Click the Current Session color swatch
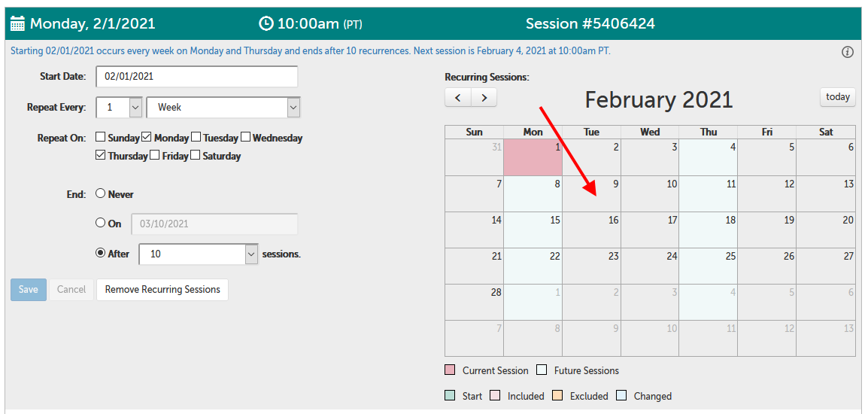Screen dimensions: 868x414 (x=450, y=370)
